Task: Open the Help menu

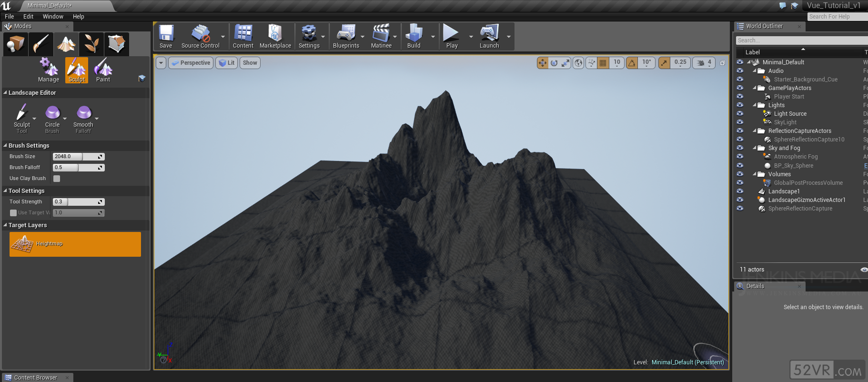Action: (79, 16)
